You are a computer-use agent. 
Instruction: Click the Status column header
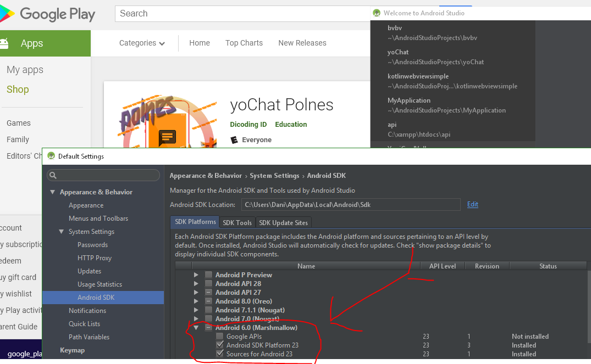tap(548, 266)
